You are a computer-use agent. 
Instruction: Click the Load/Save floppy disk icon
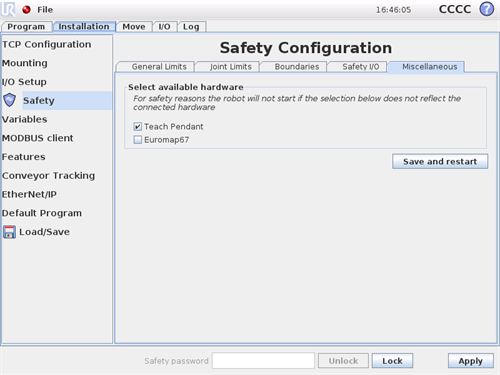coord(9,232)
